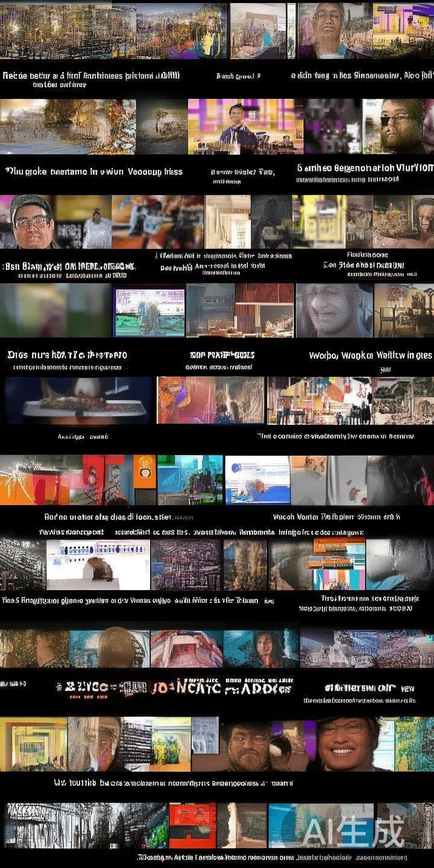Click the small orange tile icon
The height and width of the screenshot is (868, 434).
145,471
